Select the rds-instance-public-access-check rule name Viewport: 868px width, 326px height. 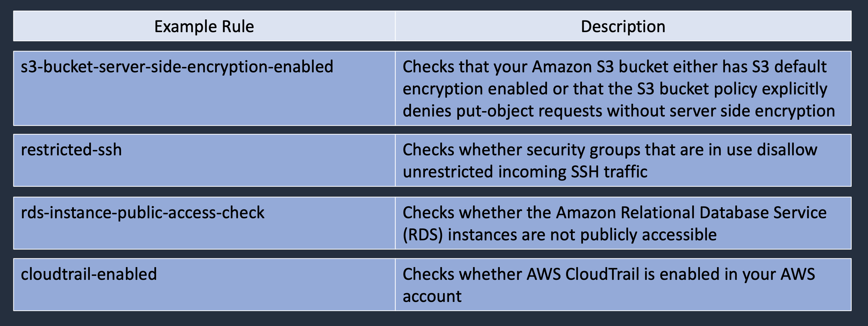click(x=143, y=213)
